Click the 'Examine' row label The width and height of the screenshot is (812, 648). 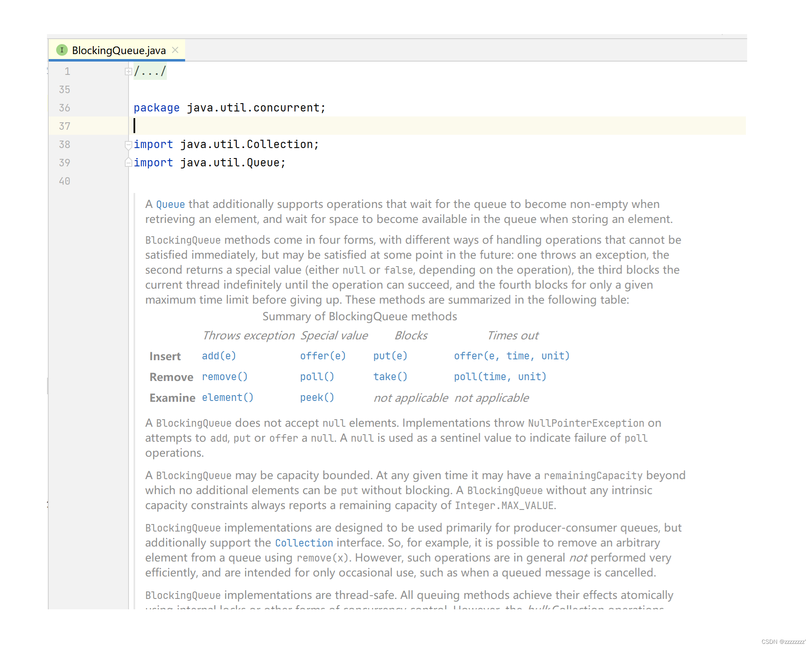pyautogui.click(x=172, y=398)
